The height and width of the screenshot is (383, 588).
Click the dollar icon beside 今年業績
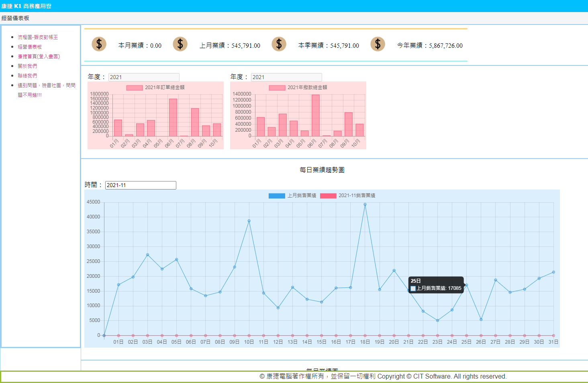(x=378, y=44)
